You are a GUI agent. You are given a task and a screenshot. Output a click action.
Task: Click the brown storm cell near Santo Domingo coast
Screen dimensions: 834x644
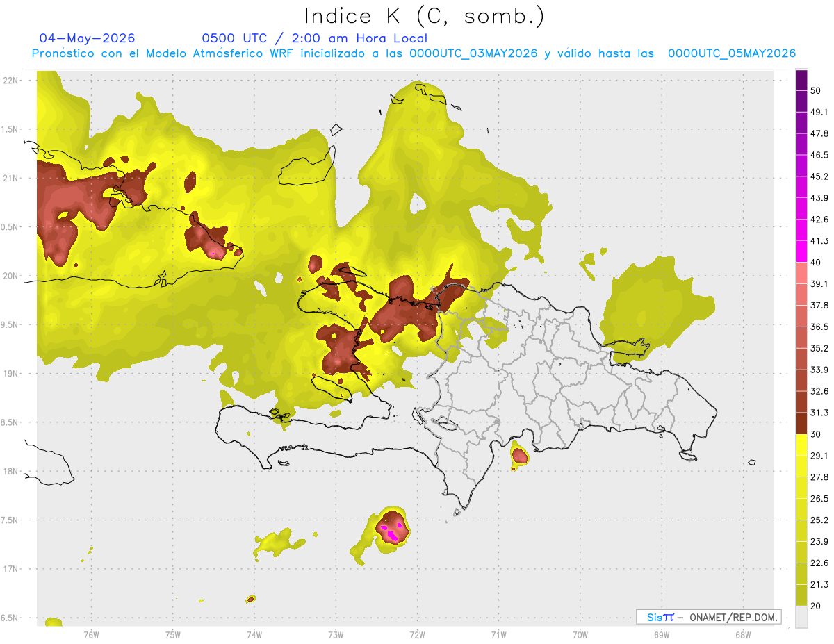[x=520, y=456]
